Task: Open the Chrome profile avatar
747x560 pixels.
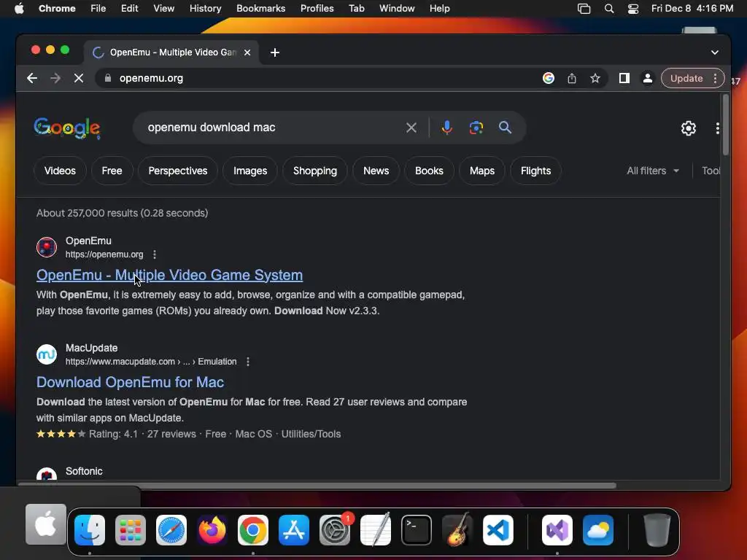Action: pyautogui.click(x=648, y=78)
